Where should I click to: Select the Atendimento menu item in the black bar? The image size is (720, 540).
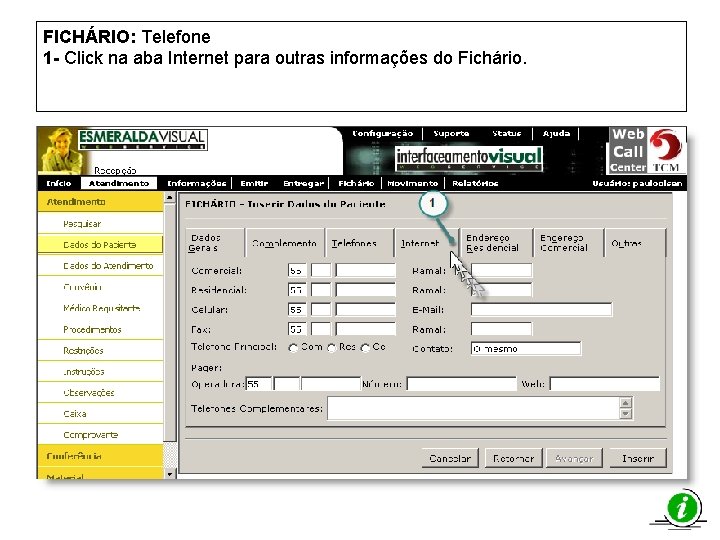[119, 183]
